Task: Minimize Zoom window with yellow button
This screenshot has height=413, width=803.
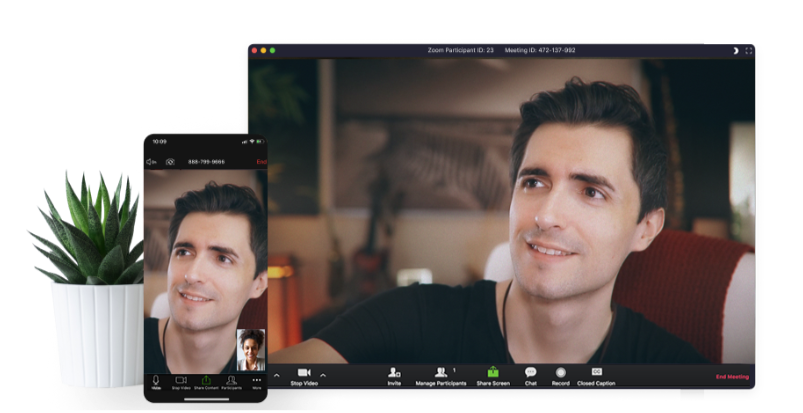Action: [x=263, y=50]
